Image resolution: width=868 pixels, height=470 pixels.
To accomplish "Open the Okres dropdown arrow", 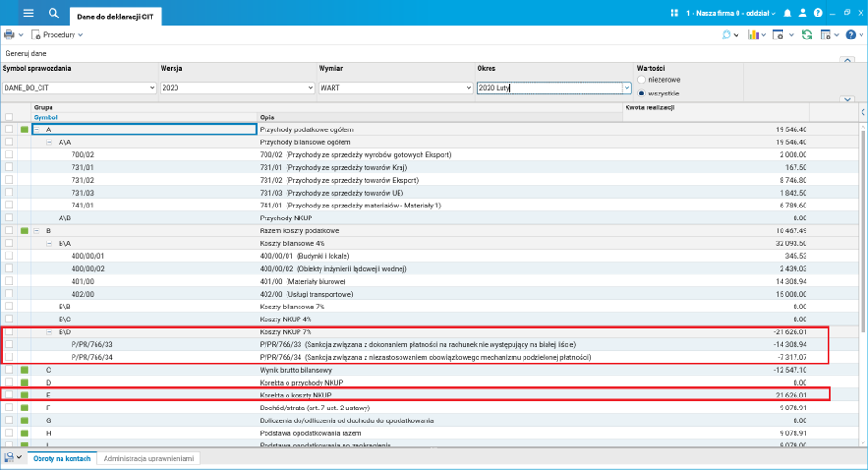I will click(x=626, y=88).
